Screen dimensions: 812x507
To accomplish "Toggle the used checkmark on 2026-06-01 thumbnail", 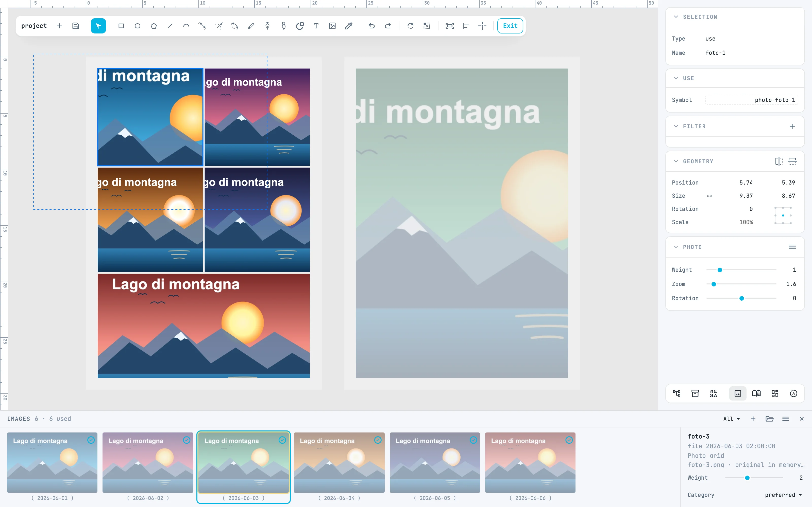I will coord(91,440).
